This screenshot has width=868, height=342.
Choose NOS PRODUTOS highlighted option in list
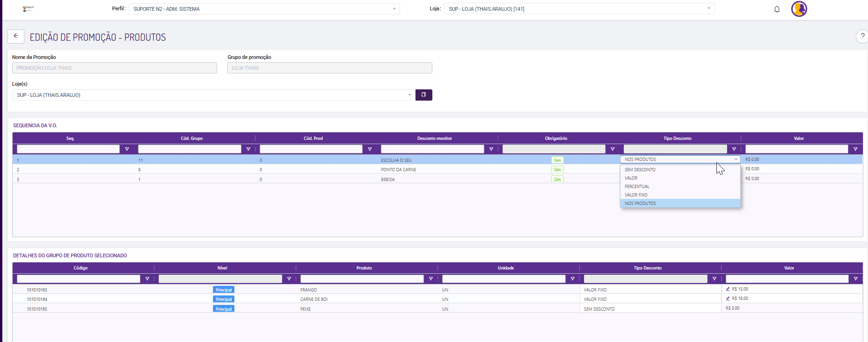680,204
